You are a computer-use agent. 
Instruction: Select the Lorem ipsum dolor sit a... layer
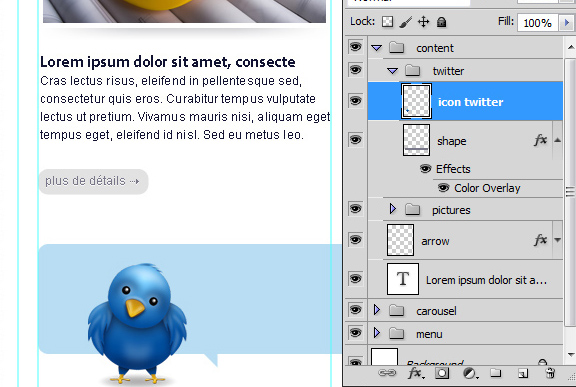click(x=486, y=280)
